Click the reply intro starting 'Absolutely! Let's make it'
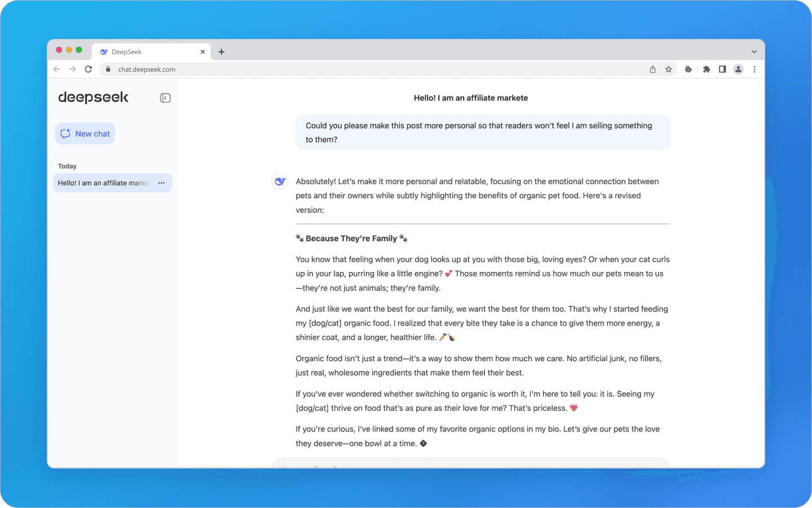 tap(478, 196)
